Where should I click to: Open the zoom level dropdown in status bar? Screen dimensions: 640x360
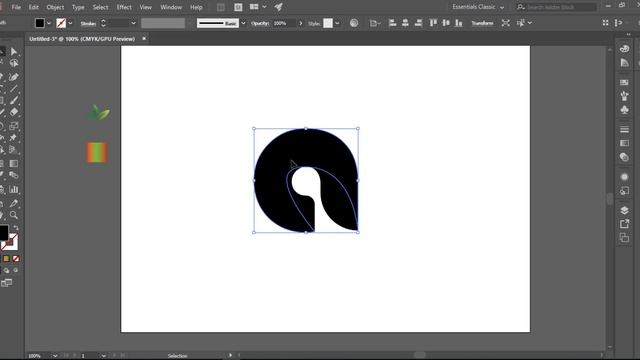click(x=55, y=356)
